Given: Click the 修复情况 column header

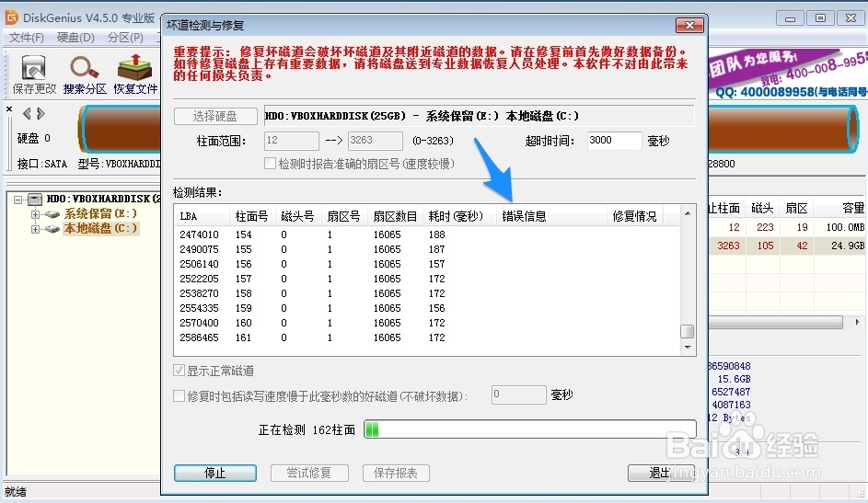Looking at the screenshot, I should (x=635, y=216).
